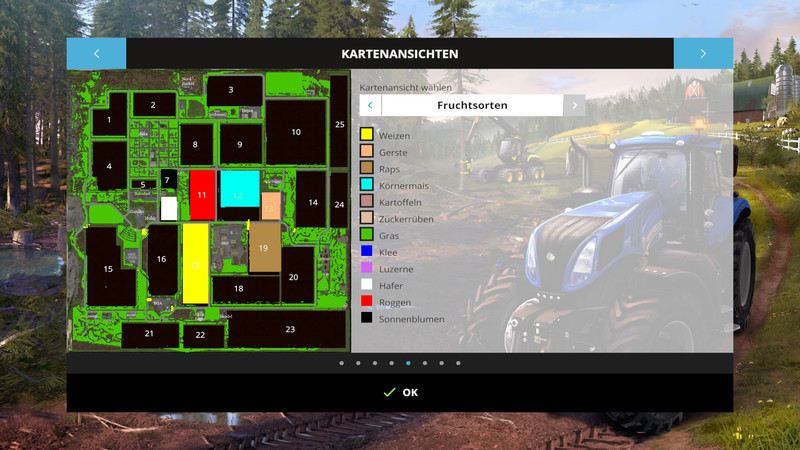Select next map view with right chevron

coord(574,105)
